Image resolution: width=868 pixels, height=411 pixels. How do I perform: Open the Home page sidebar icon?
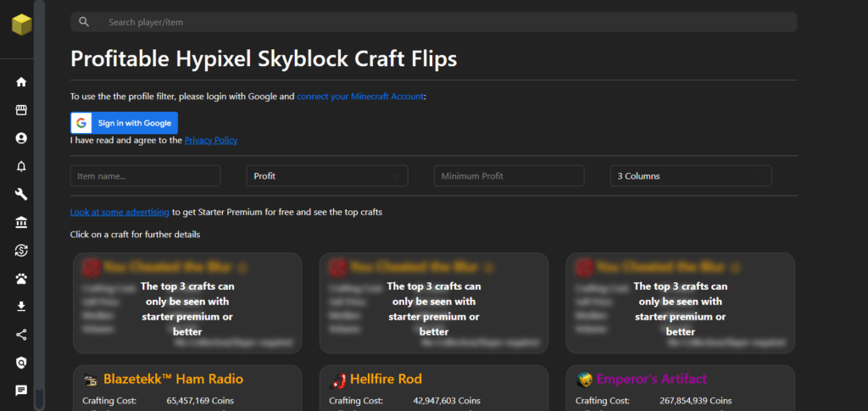21,82
